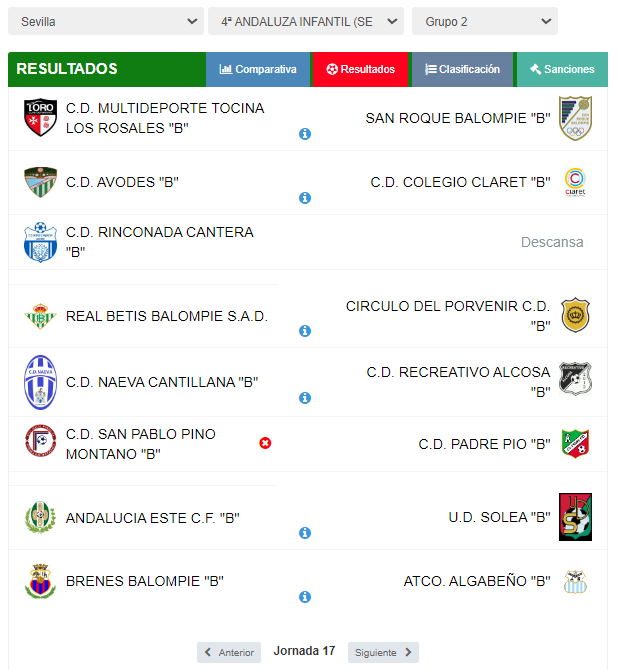This screenshot has height=670, width=619.
Task: Click Real Betis Balompie crest
Action: (40, 316)
